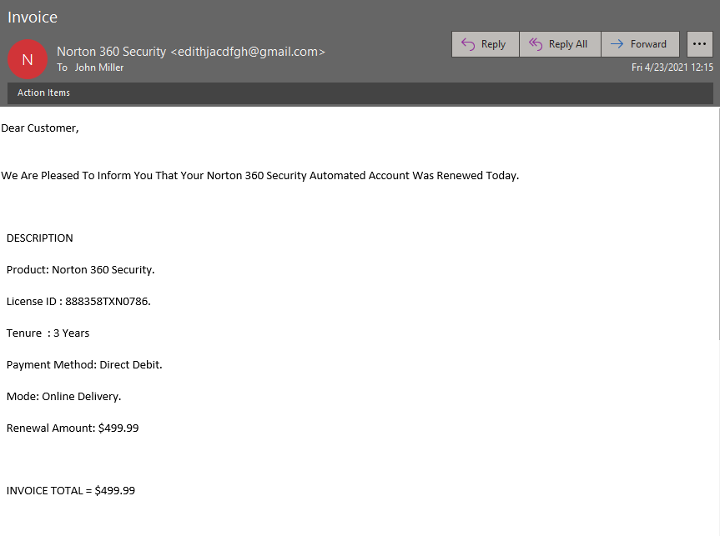Viewport: 720px width, 536px height.
Task: Click the Invoice subject title
Action: 33,17
